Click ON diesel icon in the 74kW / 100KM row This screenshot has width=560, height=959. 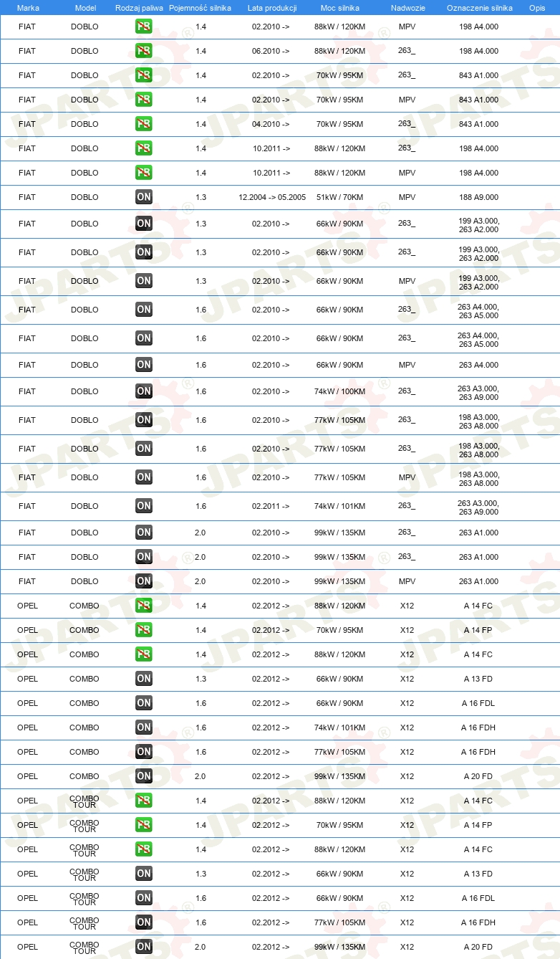click(x=144, y=391)
